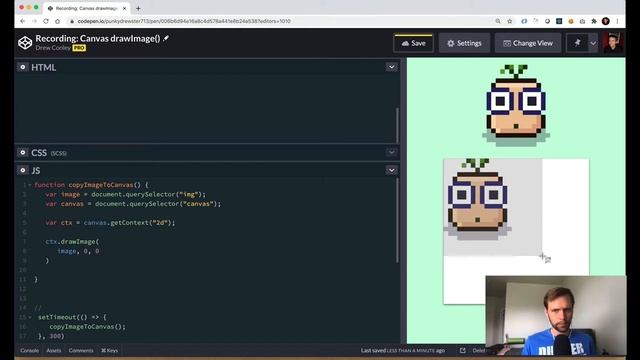640x360 pixels.
Task: Click the HTML editor vertical scrollbar
Action: pos(398,125)
